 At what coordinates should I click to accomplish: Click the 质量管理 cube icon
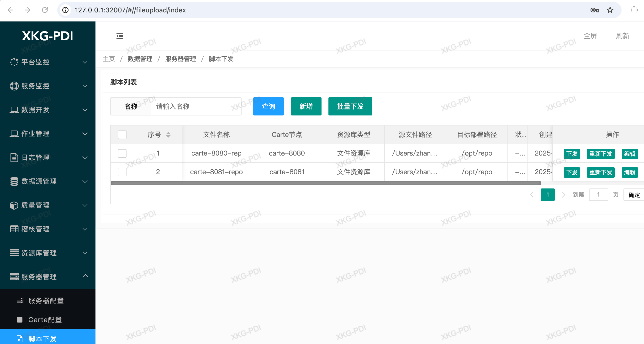click(x=14, y=205)
